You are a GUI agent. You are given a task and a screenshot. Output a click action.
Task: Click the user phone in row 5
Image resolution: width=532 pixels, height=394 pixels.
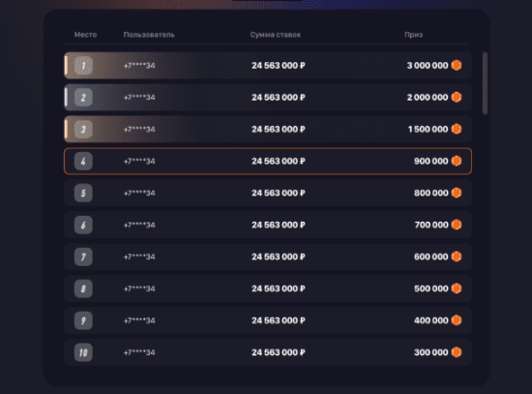[x=139, y=193]
